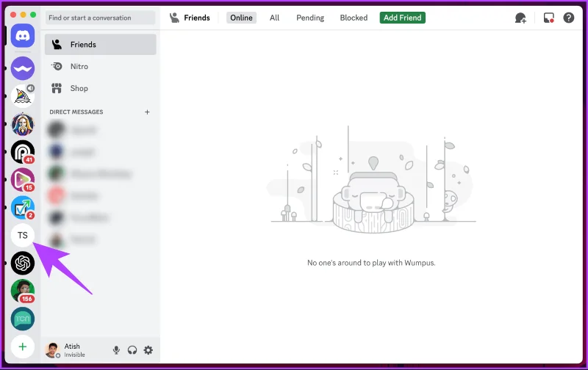This screenshot has height=370, width=588.
Task: Open Discord home direct messages icon
Action: click(23, 35)
